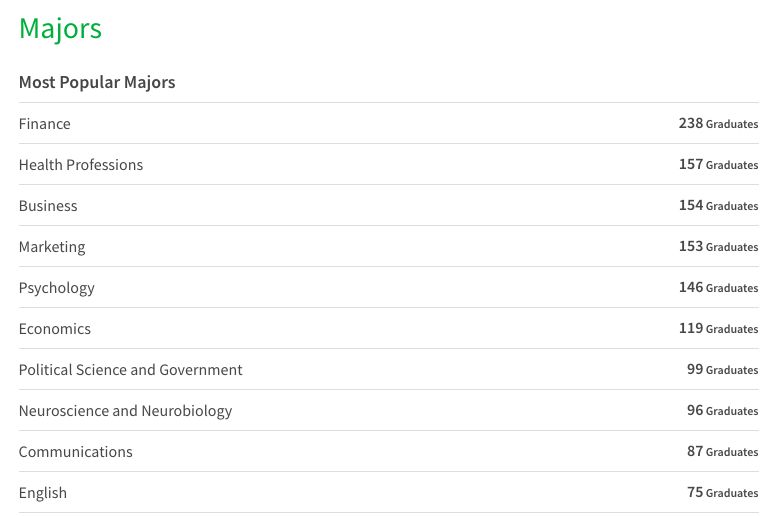Open the English major

pyautogui.click(x=43, y=493)
